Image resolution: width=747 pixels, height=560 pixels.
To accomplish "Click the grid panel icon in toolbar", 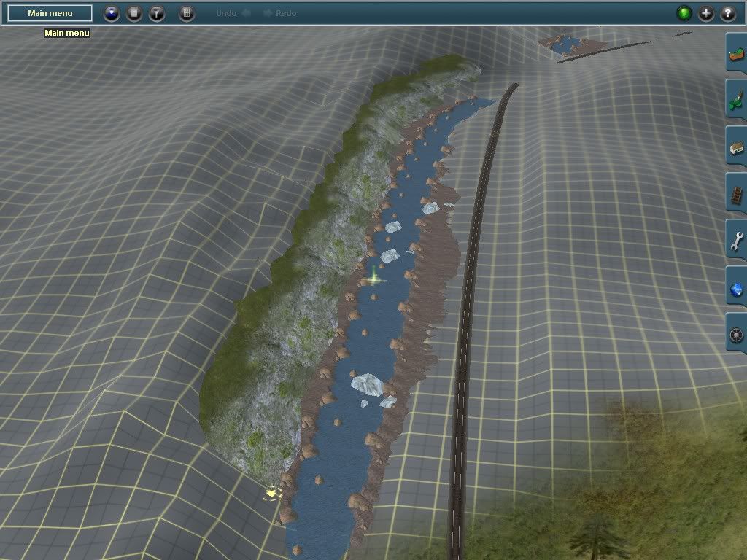I will pyautogui.click(x=187, y=13).
